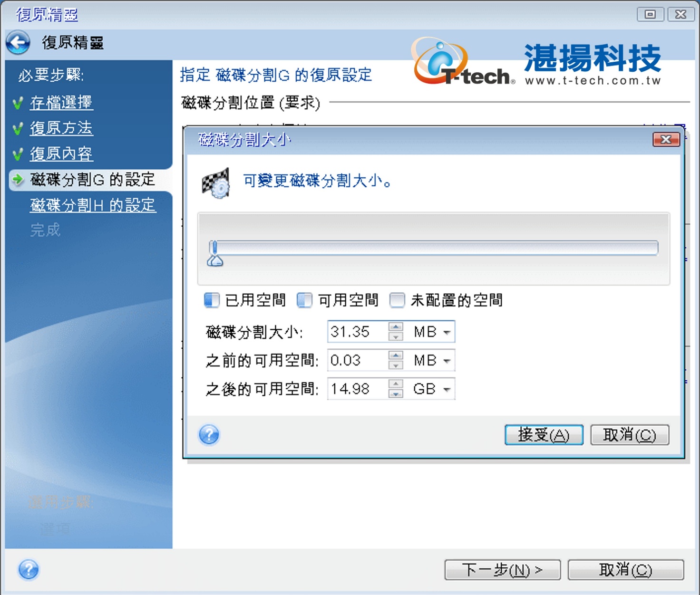Maximize the 復原精靈 window

(x=650, y=14)
